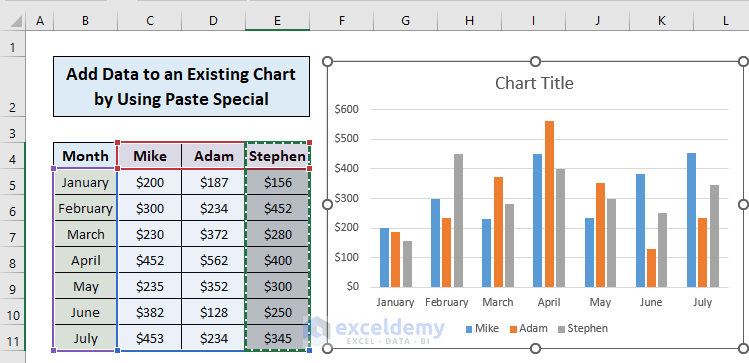Image resolution: width=749 pixels, height=363 pixels.
Task: Click cell with value $156
Action: tap(278, 182)
